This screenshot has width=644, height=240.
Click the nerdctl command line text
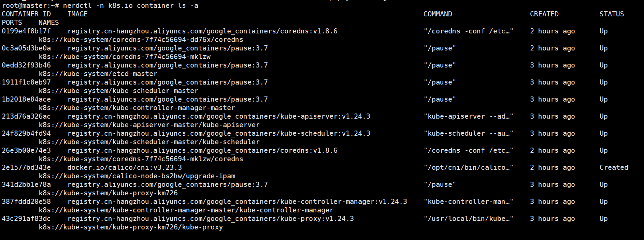point(130,5)
